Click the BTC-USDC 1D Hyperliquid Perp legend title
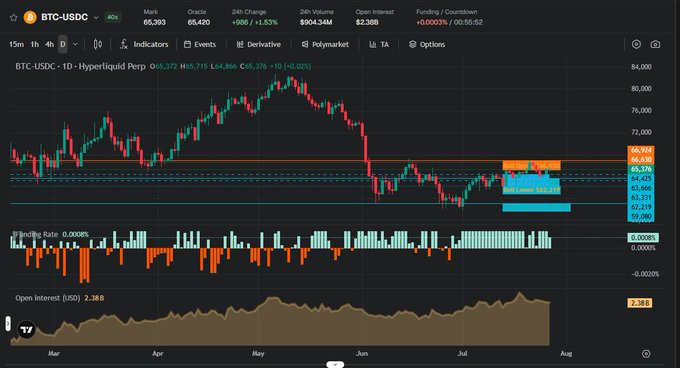Screen dimensions: 680x368 click(80, 66)
